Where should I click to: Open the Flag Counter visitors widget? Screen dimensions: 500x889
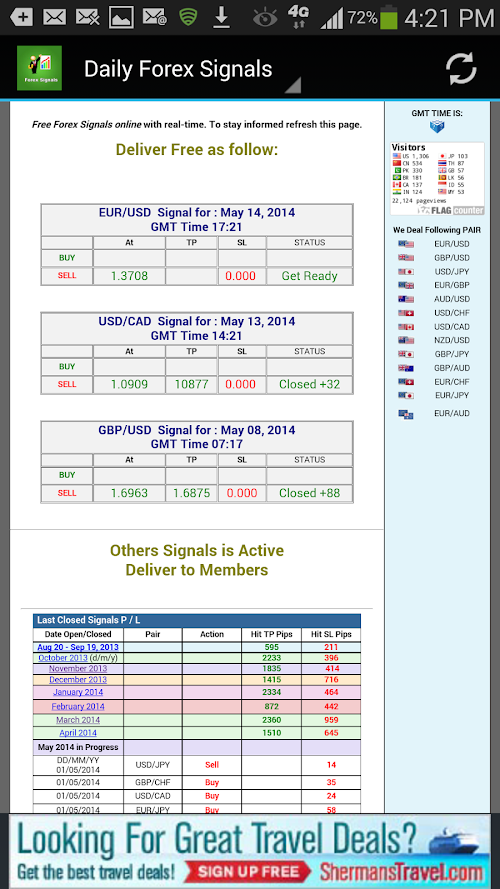click(x=437, y=179)
